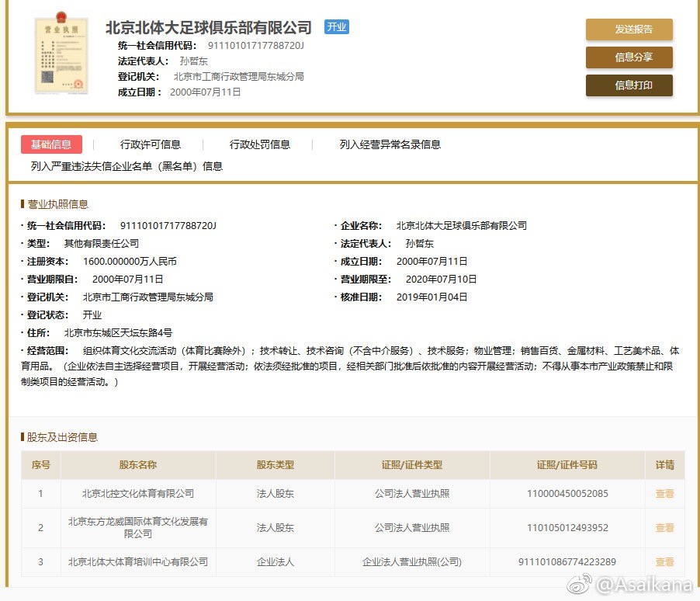Open 查看 details for 北京东方龙威国际体育文化发展有限公司
Image resolution: width=700 pixels, height=601 pixels.
click(x=664, y=528)
